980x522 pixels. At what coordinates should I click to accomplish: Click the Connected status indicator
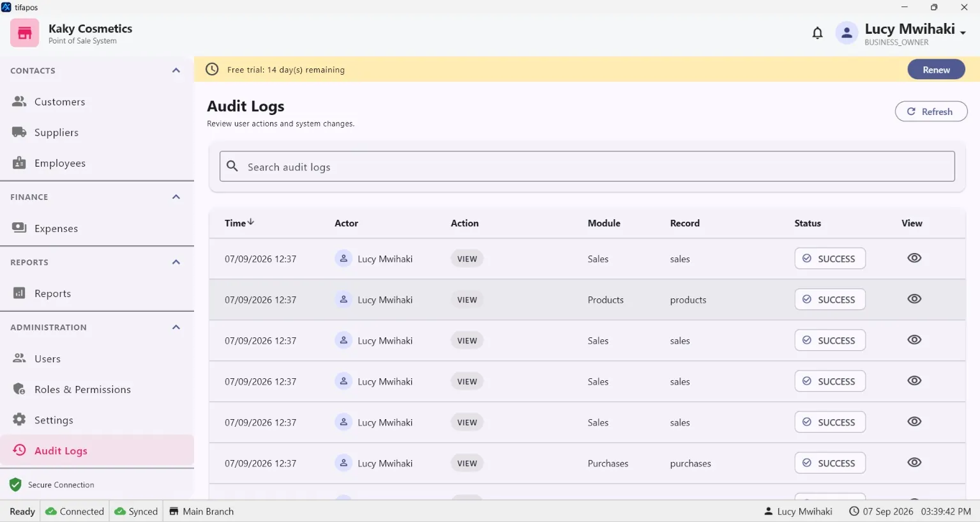75,511
